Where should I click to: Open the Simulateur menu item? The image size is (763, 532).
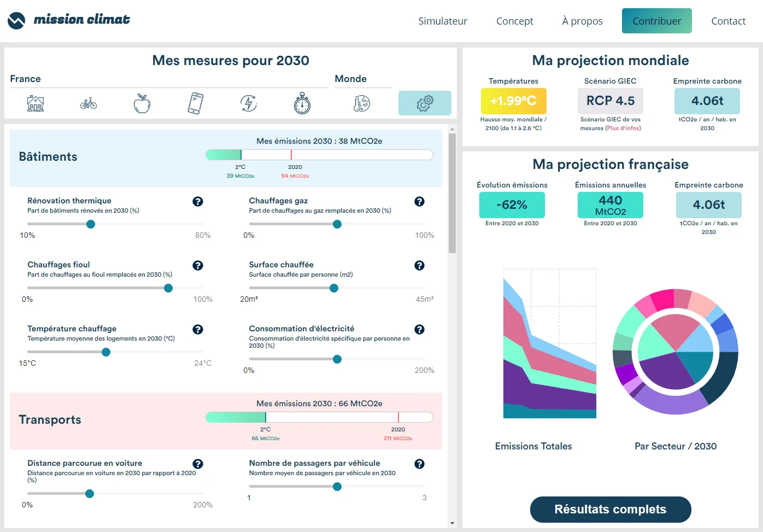443,21
